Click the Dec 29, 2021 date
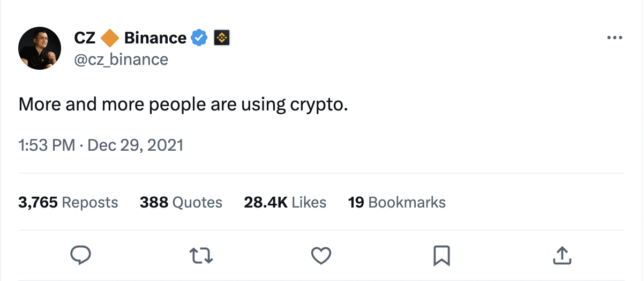Image resolution: width=644 pixels, height=281 pixels. point(136,145)
